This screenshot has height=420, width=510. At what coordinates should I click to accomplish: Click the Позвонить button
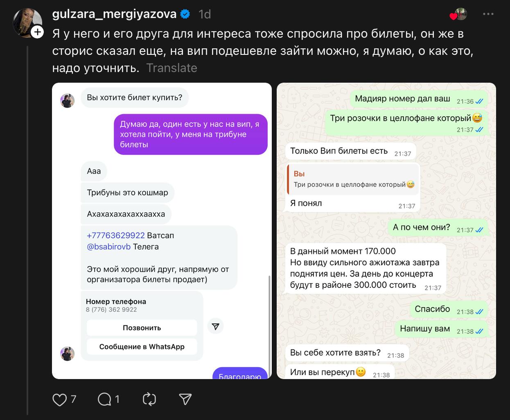[142, 328]
